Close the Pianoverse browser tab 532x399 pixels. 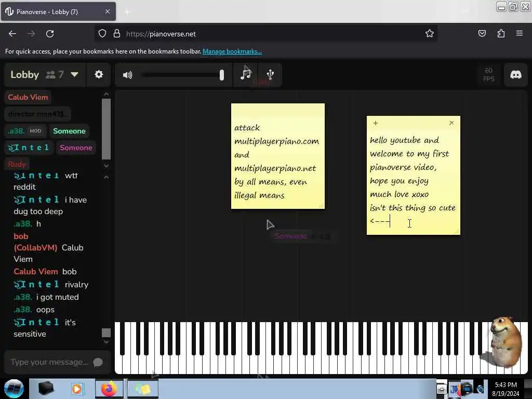point(107,11)
